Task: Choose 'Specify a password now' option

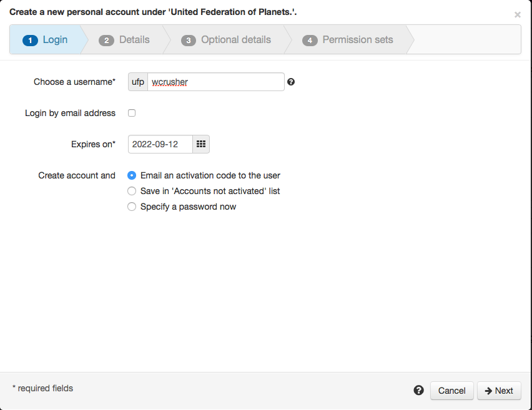Action: coord(132,207)
